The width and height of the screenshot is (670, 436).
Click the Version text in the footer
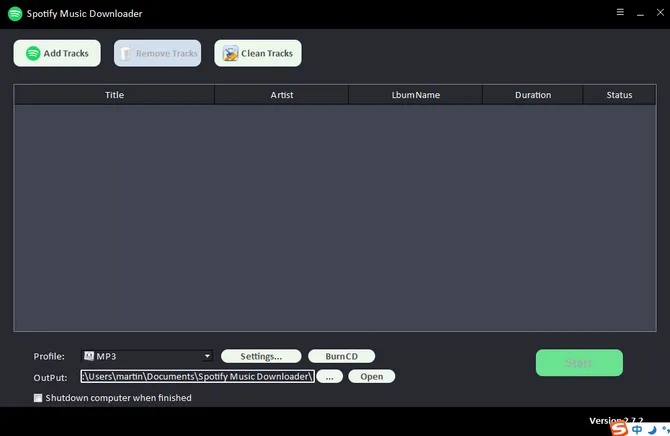coord(616,421)
